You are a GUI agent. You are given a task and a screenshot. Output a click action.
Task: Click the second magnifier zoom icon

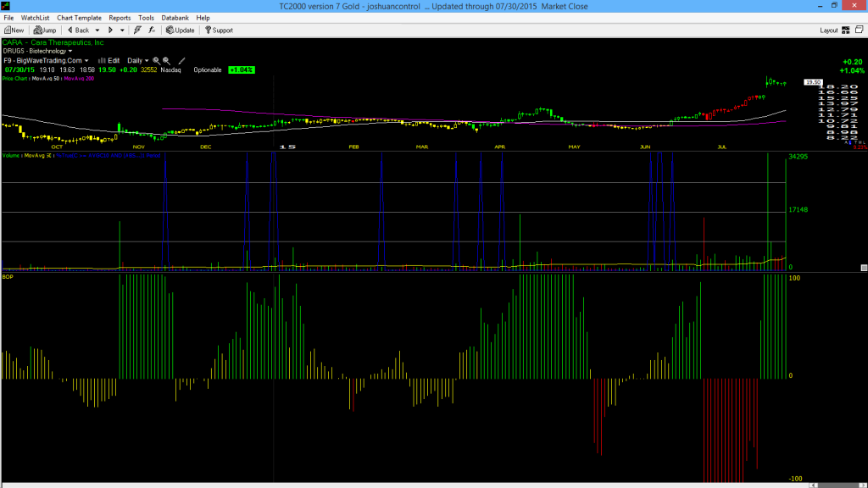pos(166,61)
